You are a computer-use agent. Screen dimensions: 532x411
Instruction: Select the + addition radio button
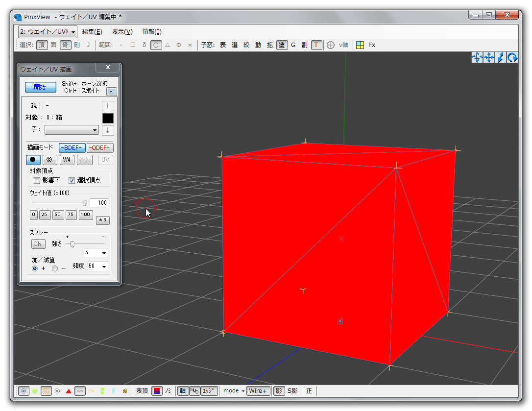click(x=35, y=268)
